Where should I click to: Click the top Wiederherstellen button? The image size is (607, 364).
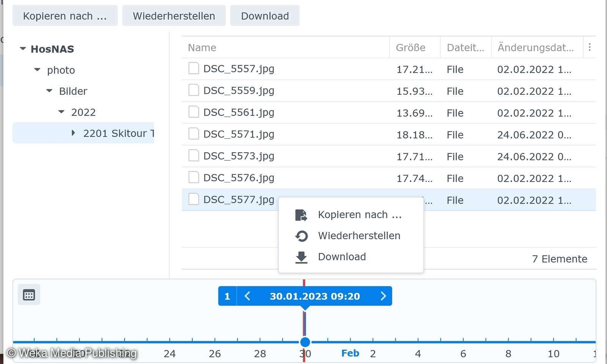(173, 16)
